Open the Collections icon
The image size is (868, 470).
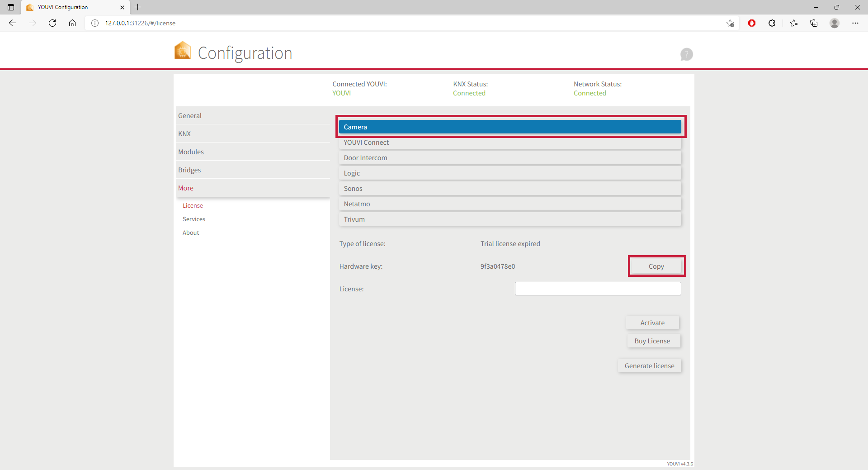(x=814, y=23)
